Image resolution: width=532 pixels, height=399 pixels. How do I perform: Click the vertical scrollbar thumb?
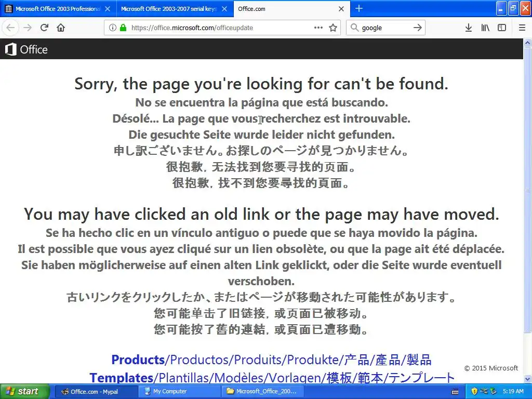click(x=528, y=190)
